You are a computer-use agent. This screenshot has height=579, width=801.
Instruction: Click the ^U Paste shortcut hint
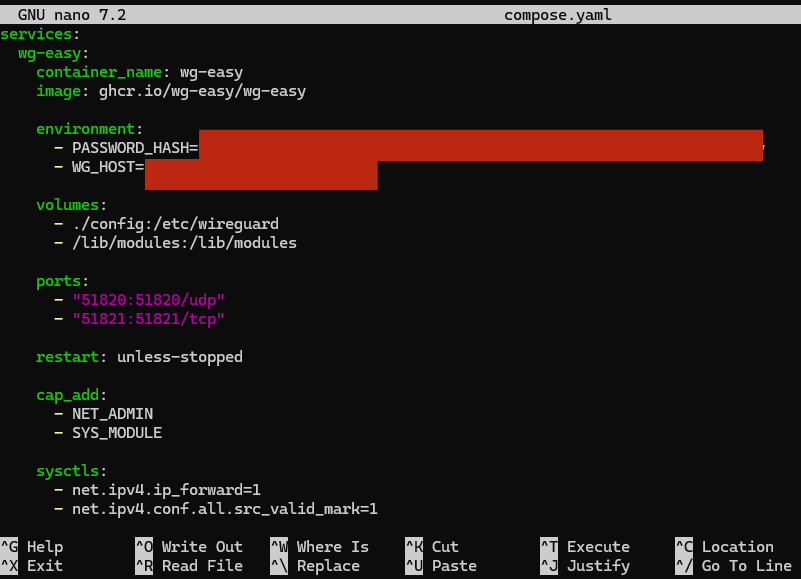[x=441, y=566]
